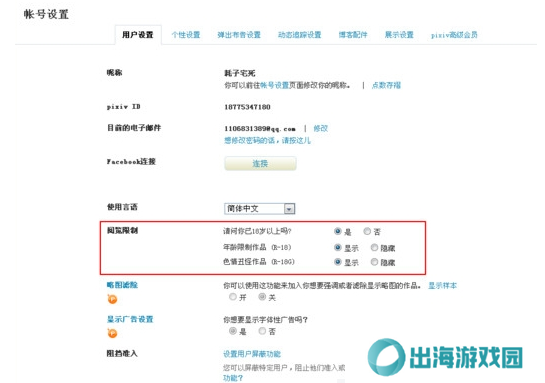Choose 隐藏 for R-18 works

[374, 247]
